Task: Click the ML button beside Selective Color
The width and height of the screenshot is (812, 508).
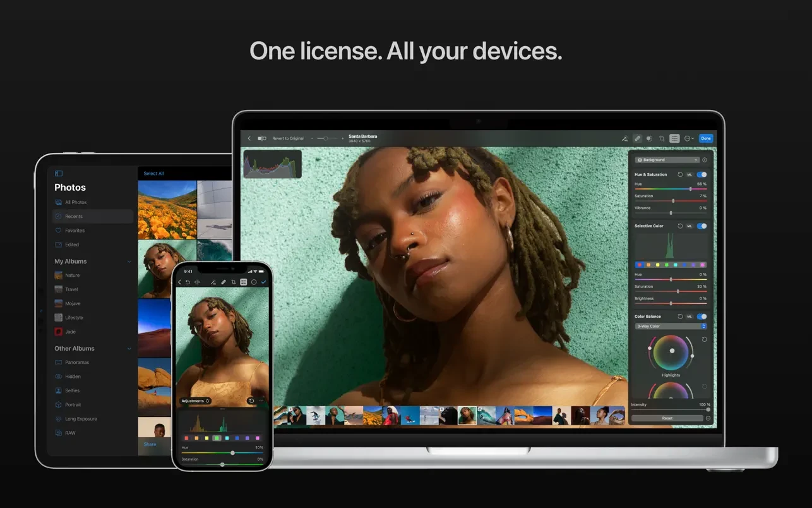Action: [x=690, y=226]
